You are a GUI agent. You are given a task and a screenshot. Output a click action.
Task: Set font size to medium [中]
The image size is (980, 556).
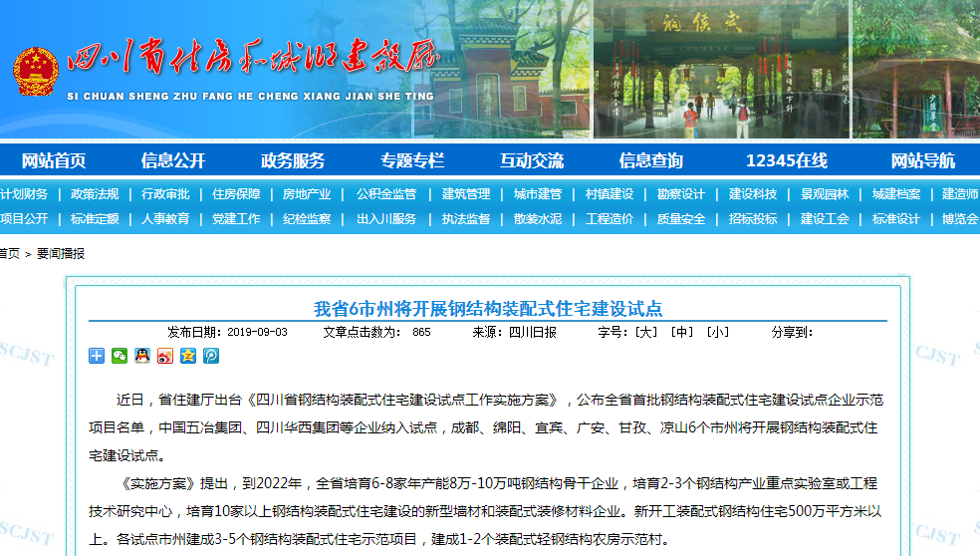[x=681, y=332]
